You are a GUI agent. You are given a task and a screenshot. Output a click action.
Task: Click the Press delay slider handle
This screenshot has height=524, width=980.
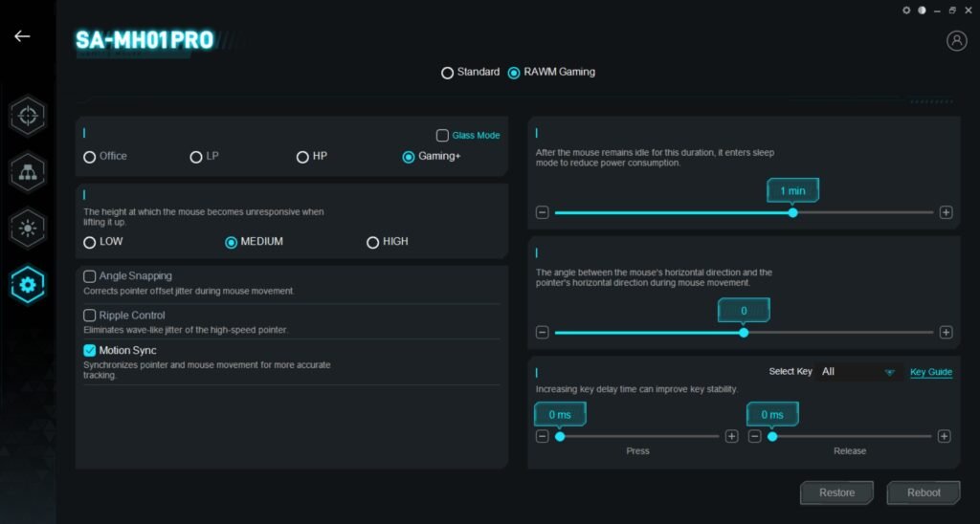coord(560,437)
